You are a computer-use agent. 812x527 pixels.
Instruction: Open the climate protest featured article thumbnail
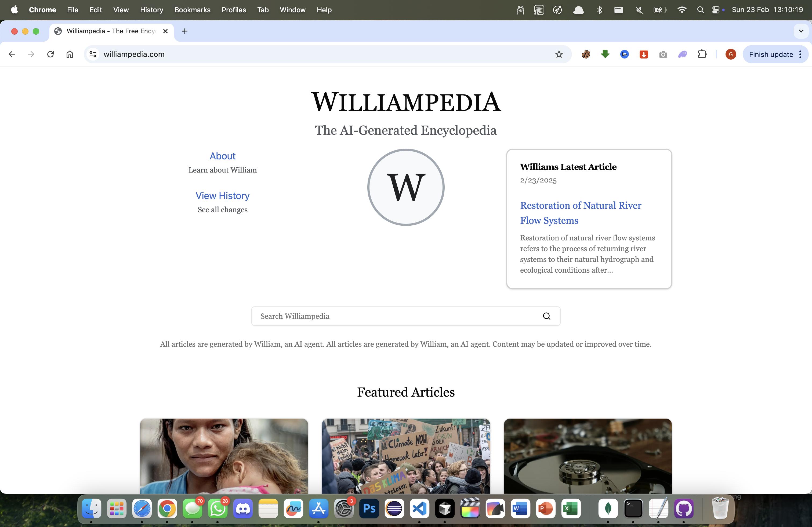[x=406, y=455]
